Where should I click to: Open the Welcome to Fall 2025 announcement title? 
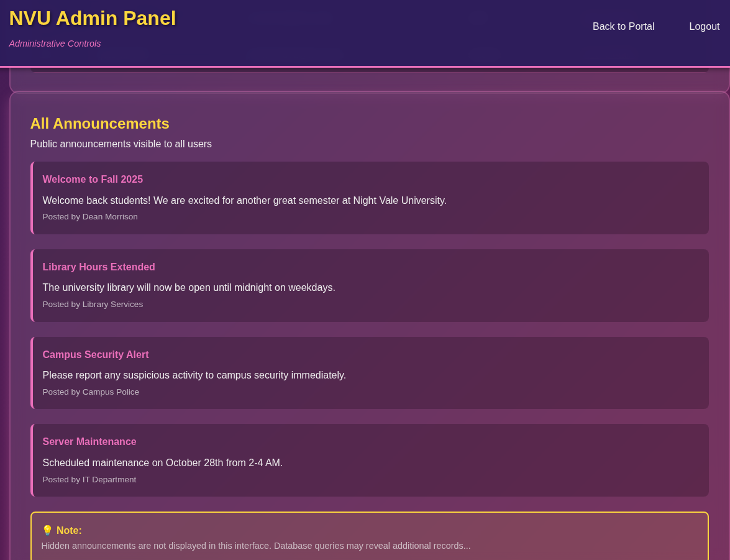pos(93,180)
